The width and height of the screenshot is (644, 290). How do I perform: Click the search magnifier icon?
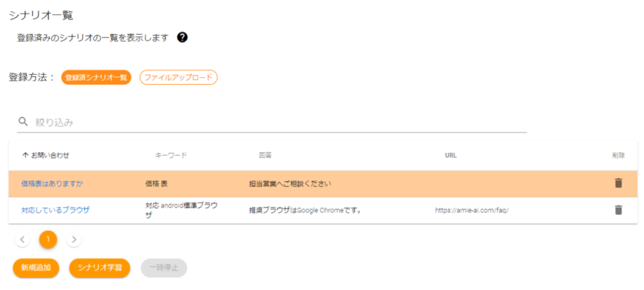point(24,122)
